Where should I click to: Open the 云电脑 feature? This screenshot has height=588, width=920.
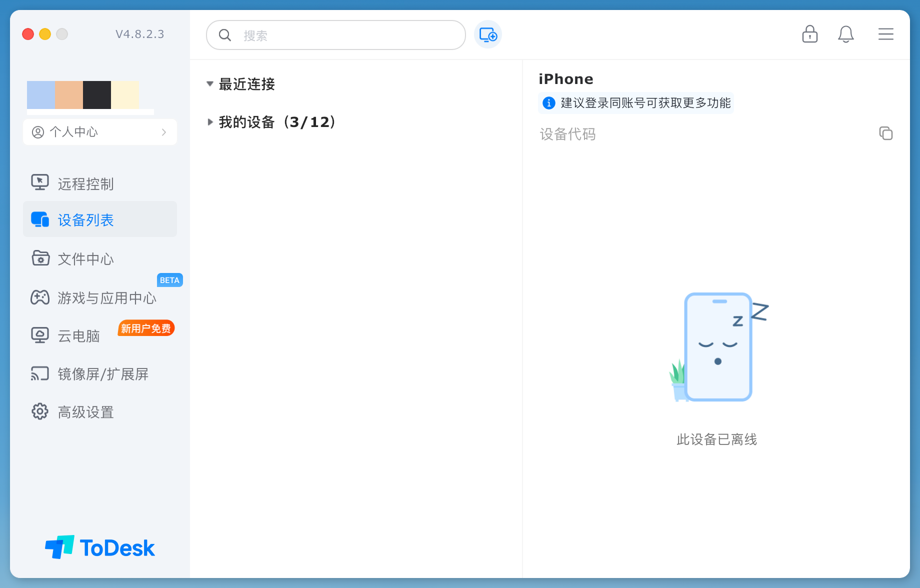(77, 335)
